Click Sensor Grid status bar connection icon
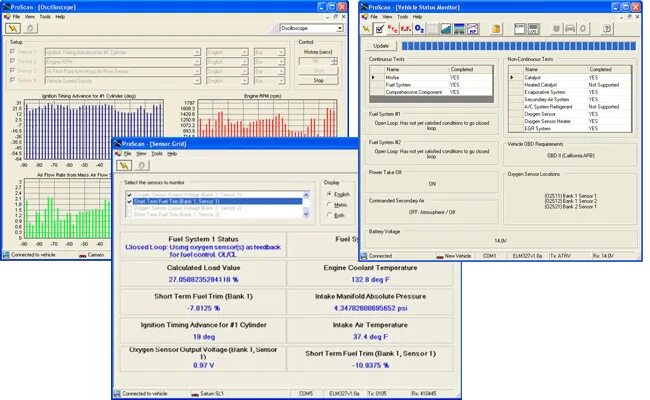Viewport: 650px width, 400px height. (117, 393)
